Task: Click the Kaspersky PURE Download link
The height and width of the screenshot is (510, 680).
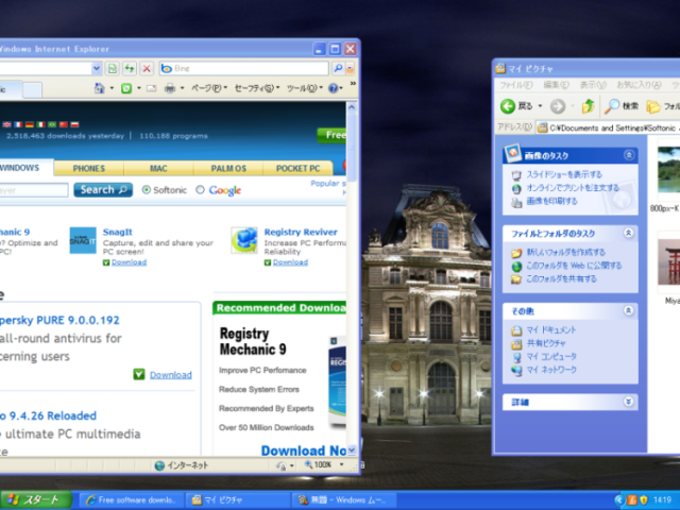Action: tap(171, 375)
